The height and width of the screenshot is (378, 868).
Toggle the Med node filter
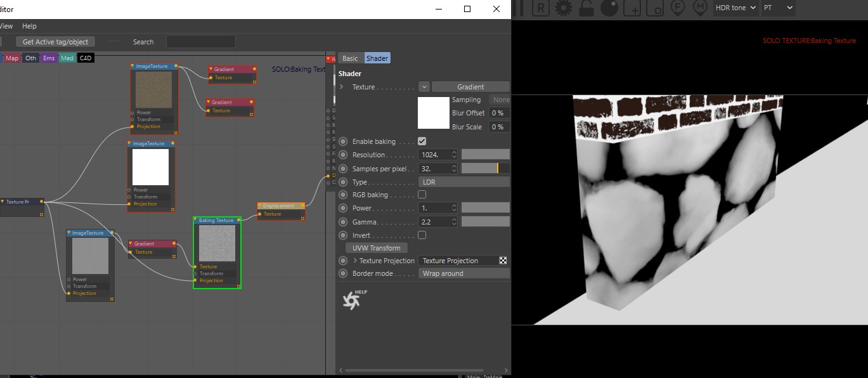(x=67, y=58)
